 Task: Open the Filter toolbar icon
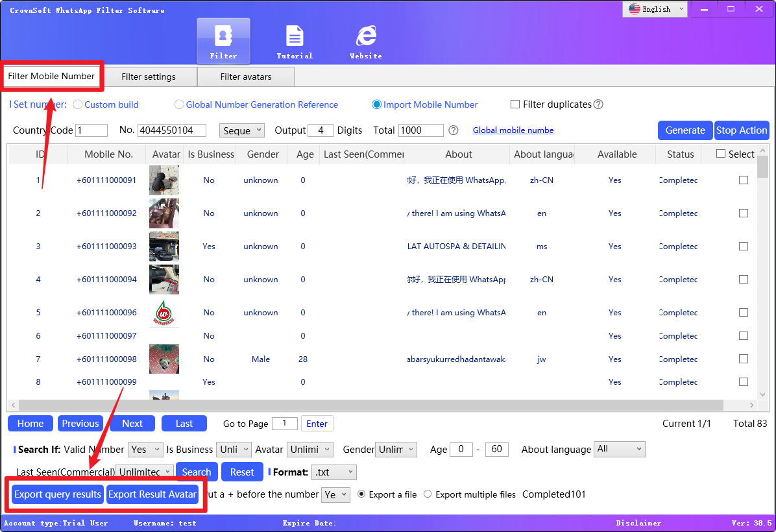tap(223, 41)
